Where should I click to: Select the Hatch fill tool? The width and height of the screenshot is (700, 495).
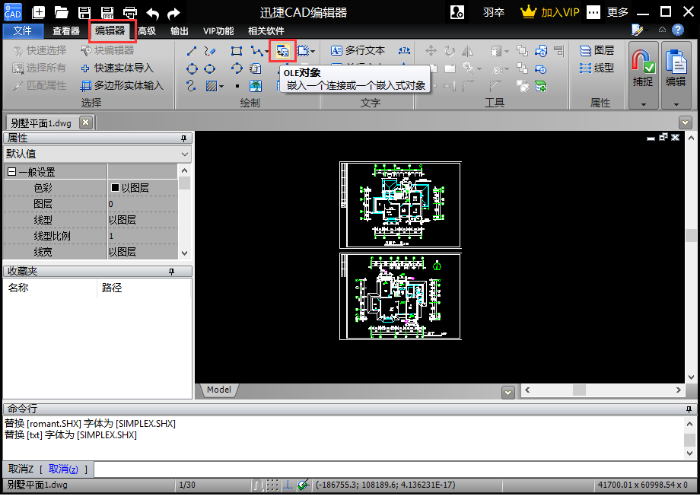coord(211,86)
